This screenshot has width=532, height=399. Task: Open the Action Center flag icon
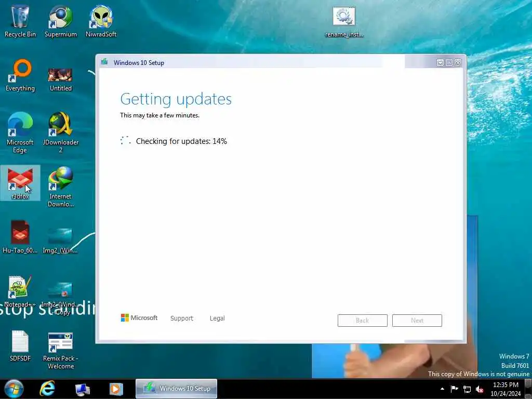point(454,389)
